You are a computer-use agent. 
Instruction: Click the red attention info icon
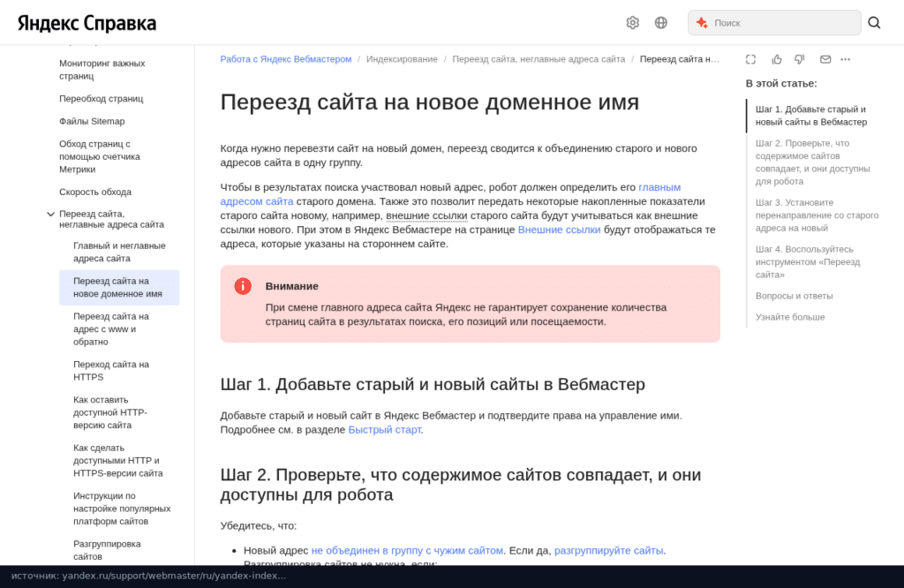coord(243,286)
